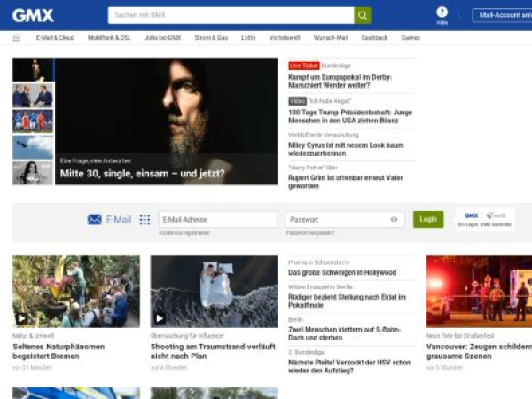Open Miley Cyrus neuem Look article

[346, 149]
